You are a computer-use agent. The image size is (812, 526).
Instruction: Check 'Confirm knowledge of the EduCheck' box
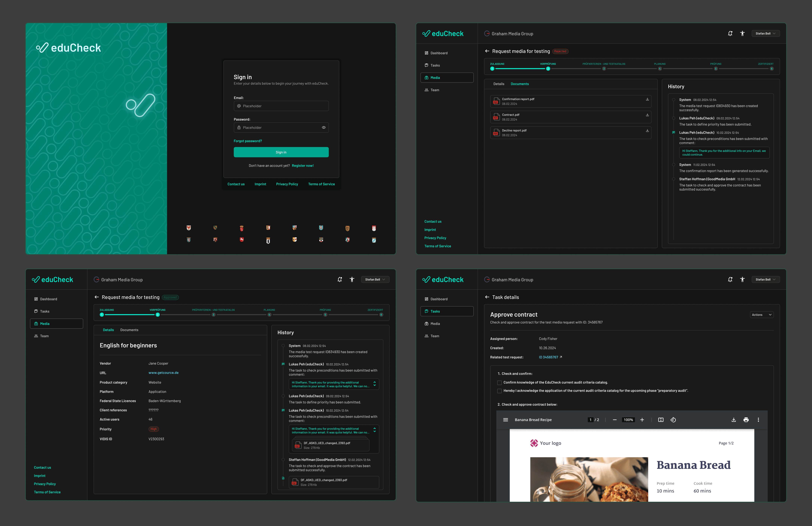499,382
